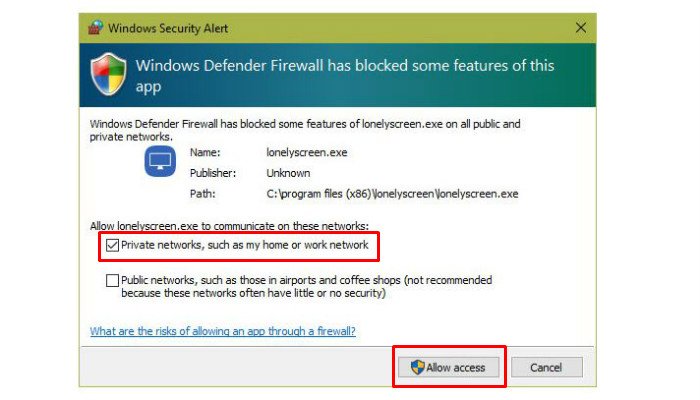Click the Private networks label text

pos(245,245)
